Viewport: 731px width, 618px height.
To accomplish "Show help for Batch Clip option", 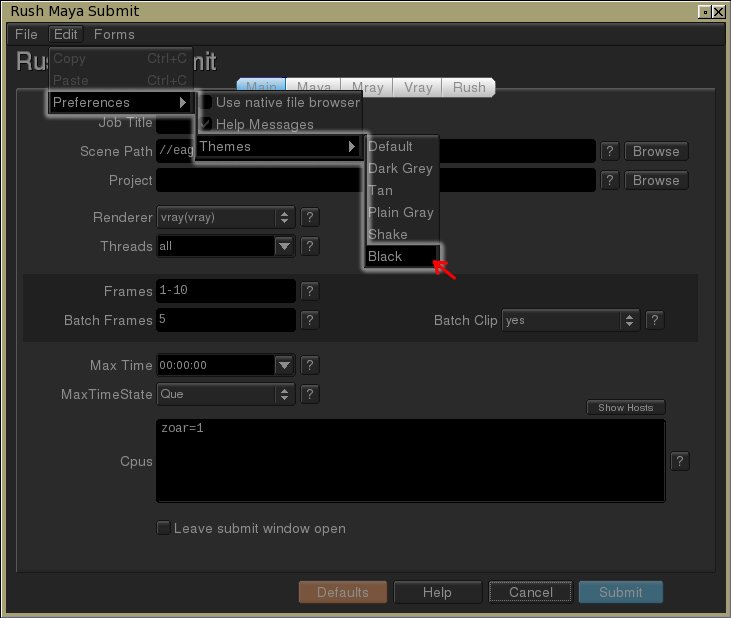I will coord(655,320).
